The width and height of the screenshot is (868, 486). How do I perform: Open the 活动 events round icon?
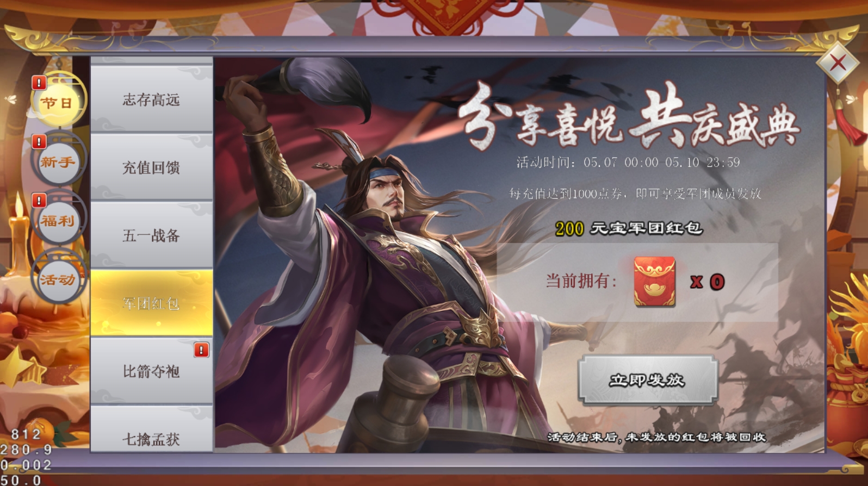coord(58,279)
